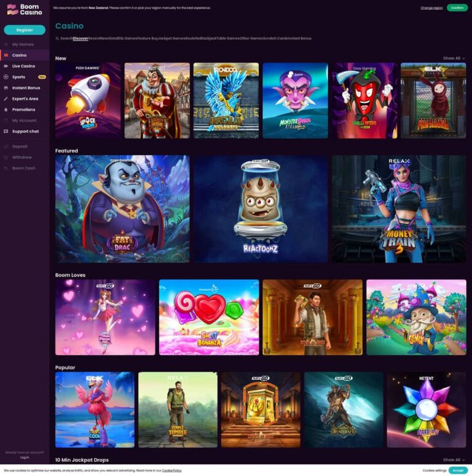Open Boom Cash in sidebar

tap(23, 168)
